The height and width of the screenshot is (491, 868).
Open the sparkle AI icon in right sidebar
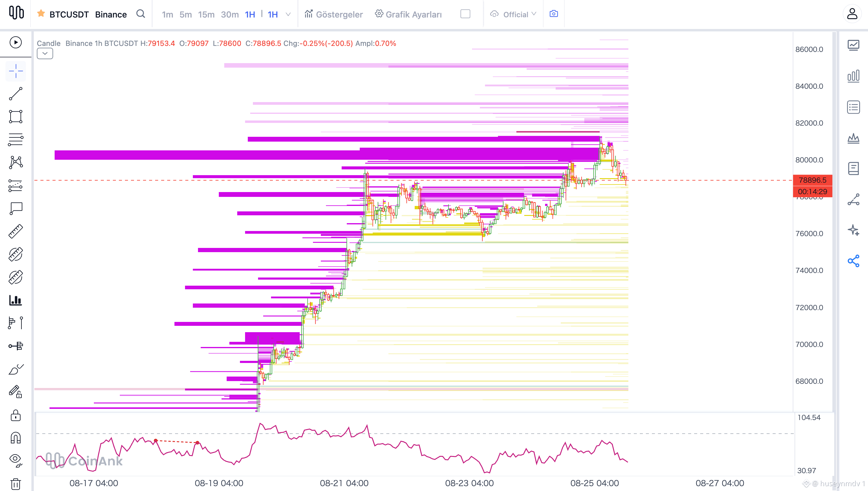[853, 230]
